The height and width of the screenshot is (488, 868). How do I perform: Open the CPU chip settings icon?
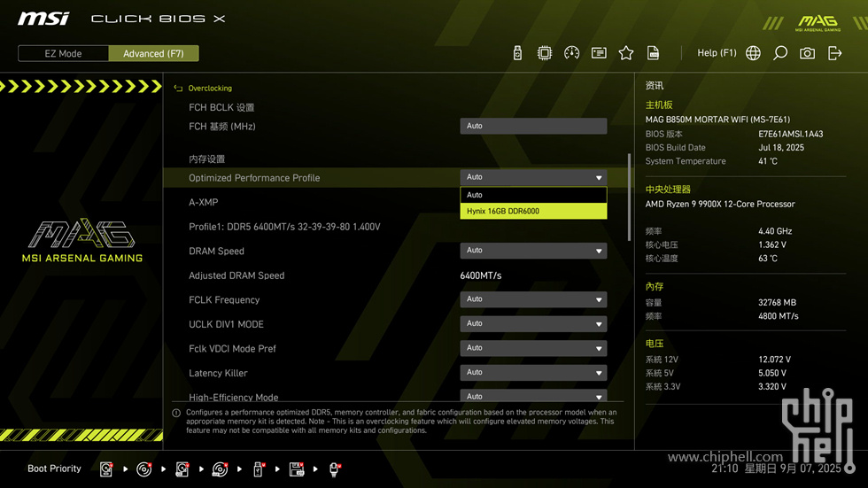pyautogui.click(x=544, y=53)
